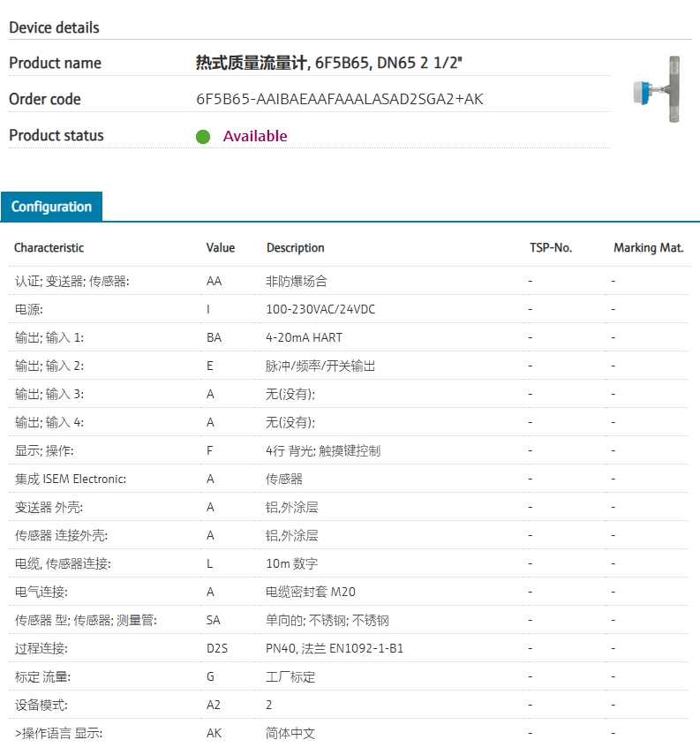Viewport: 700px width, 755px height.
Task: Click the Device details heading
Action: [54, 28]
